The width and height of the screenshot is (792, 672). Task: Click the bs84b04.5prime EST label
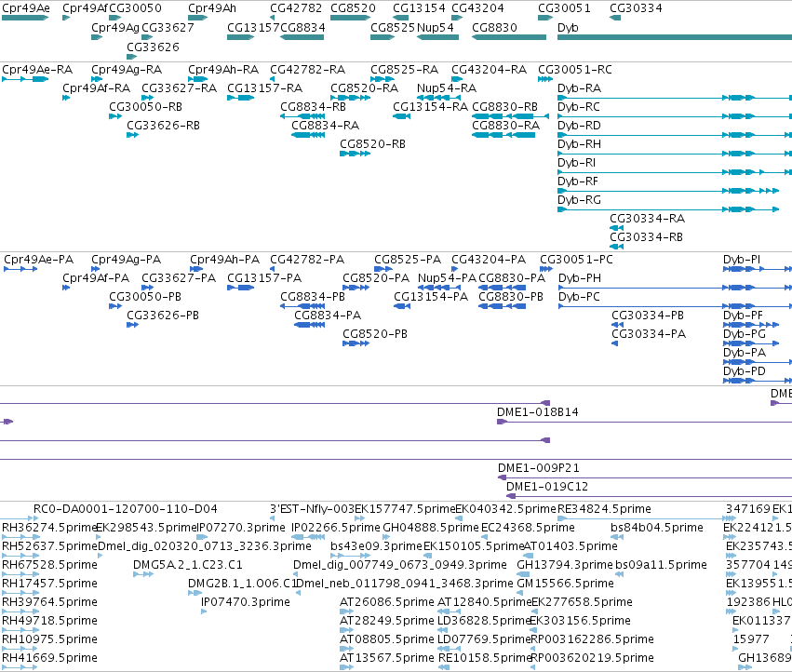[657, 528]
